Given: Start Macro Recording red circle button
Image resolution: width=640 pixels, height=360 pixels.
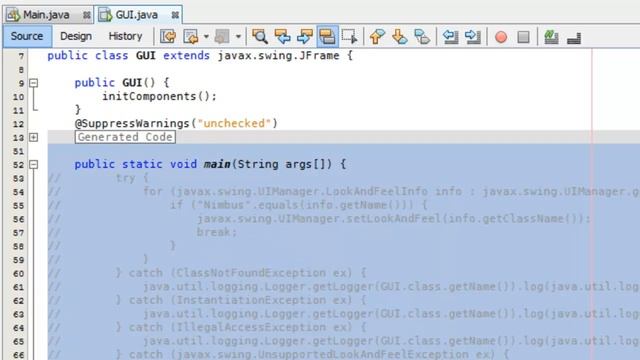Looking at the screenshot, I should (501, 37).
